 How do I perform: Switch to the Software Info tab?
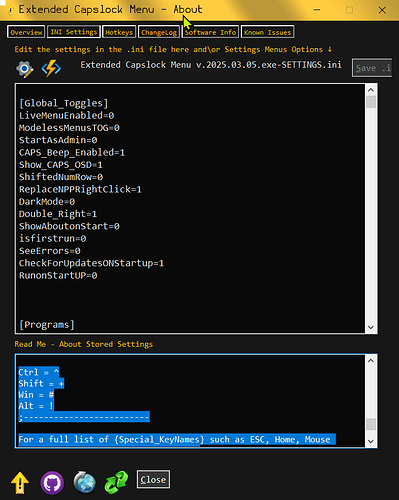[x=210, y=32]
